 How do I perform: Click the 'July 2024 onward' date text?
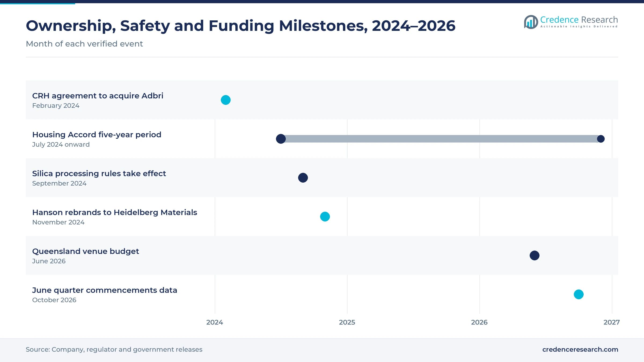tap(61, 145)
